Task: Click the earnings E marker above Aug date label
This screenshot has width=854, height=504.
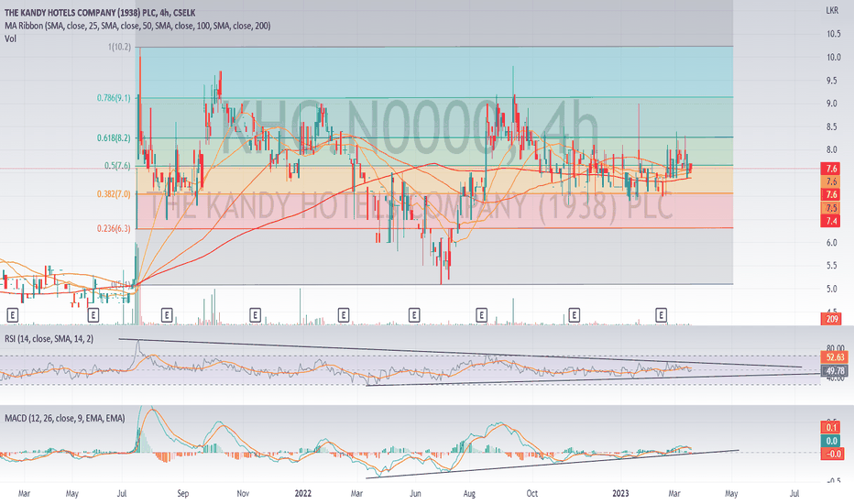Action: click(481, 314)
